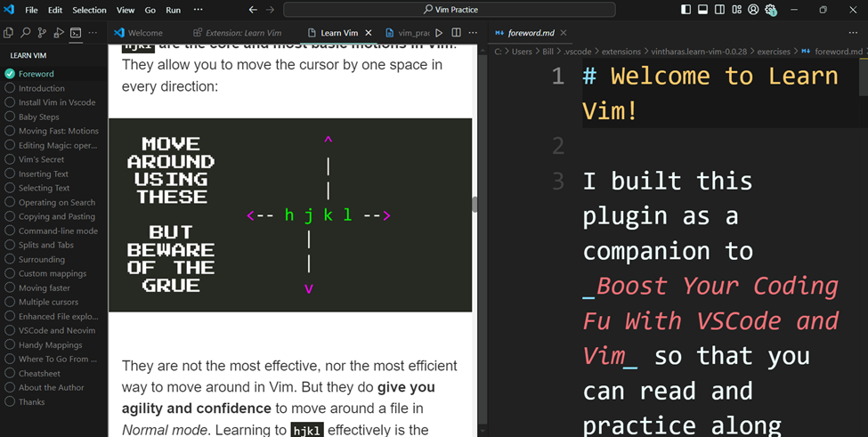868x437 pixels.
Task: Click the Learn Vim page scrollbar thumb
Action: coord(475,204)
